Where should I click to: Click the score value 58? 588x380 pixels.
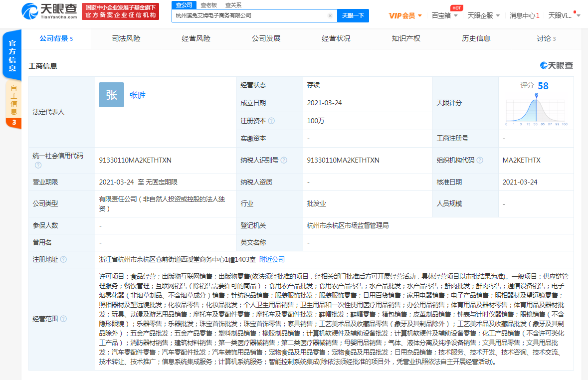pyautogui.click(x=543, y=86)
